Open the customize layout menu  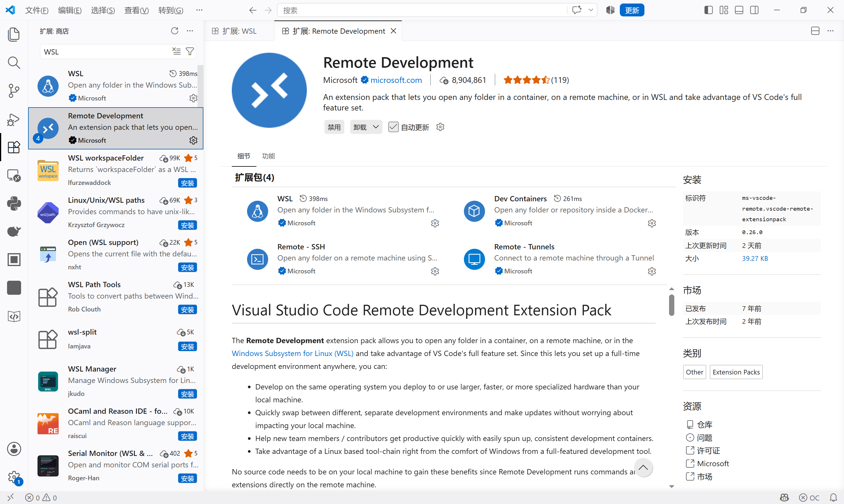[x=724, y=10]
